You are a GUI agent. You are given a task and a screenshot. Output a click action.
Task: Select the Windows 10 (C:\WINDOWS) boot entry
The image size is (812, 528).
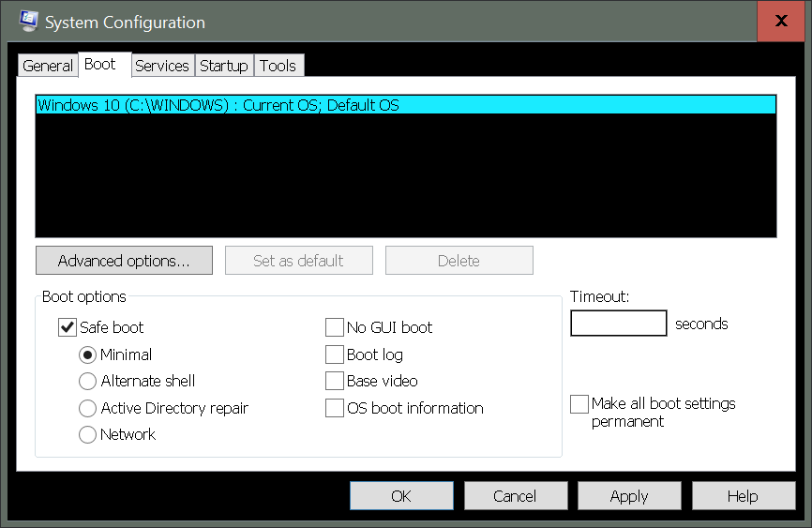pyautogui.click(x=406, y=105)
